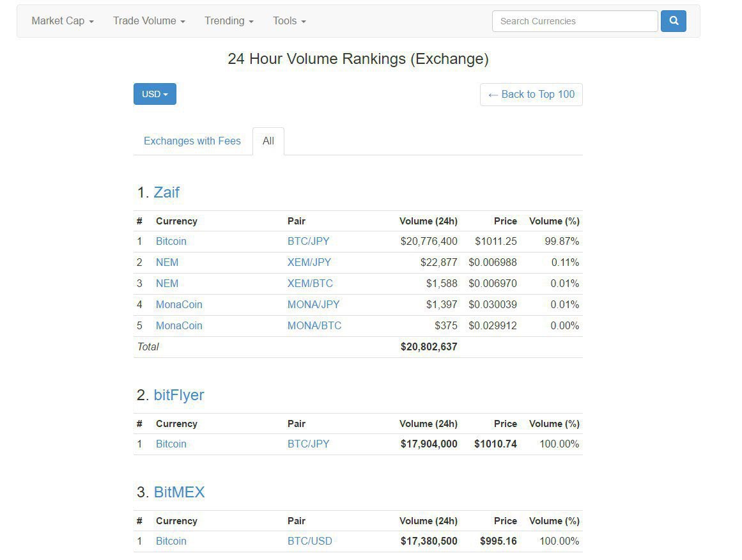Screen dimensions: 742x560
Task: Click the $1,397 volume value
Action: click(x=442, y=304)
